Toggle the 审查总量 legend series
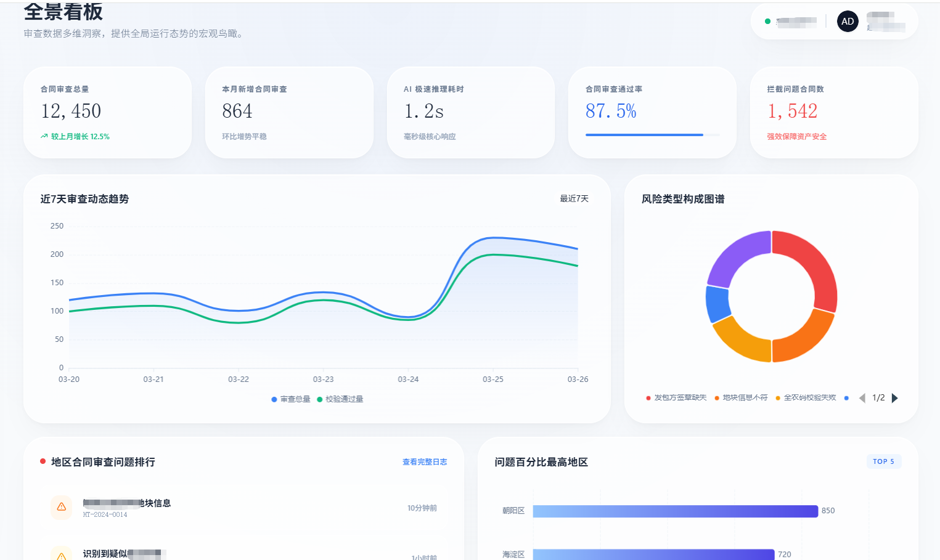 (291, 399)
